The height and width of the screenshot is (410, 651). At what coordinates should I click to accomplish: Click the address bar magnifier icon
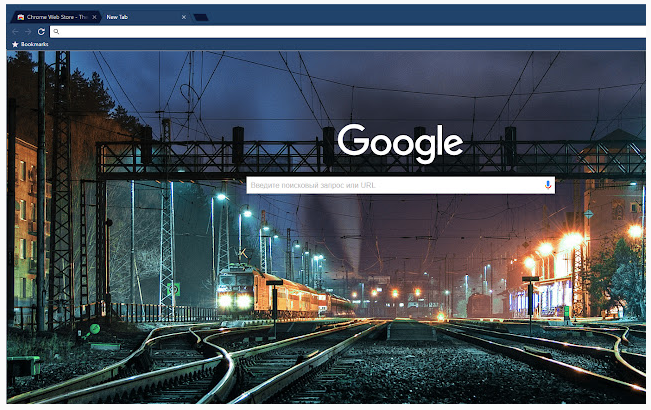(56, 32)
